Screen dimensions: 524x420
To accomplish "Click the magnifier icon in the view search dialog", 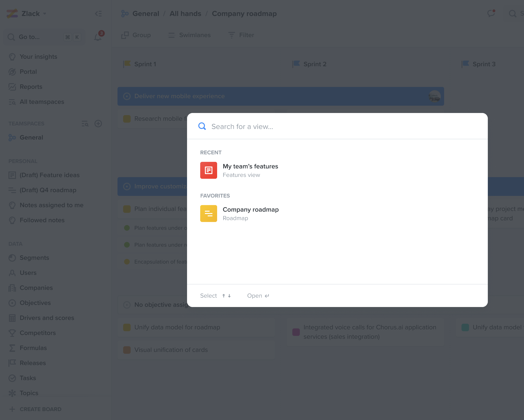I will coord(202,126).
